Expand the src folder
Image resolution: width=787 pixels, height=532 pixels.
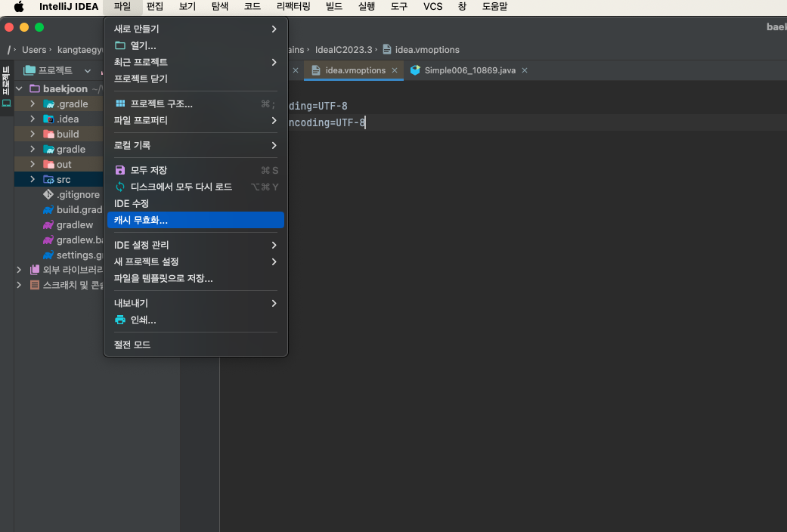pos(33,179)
